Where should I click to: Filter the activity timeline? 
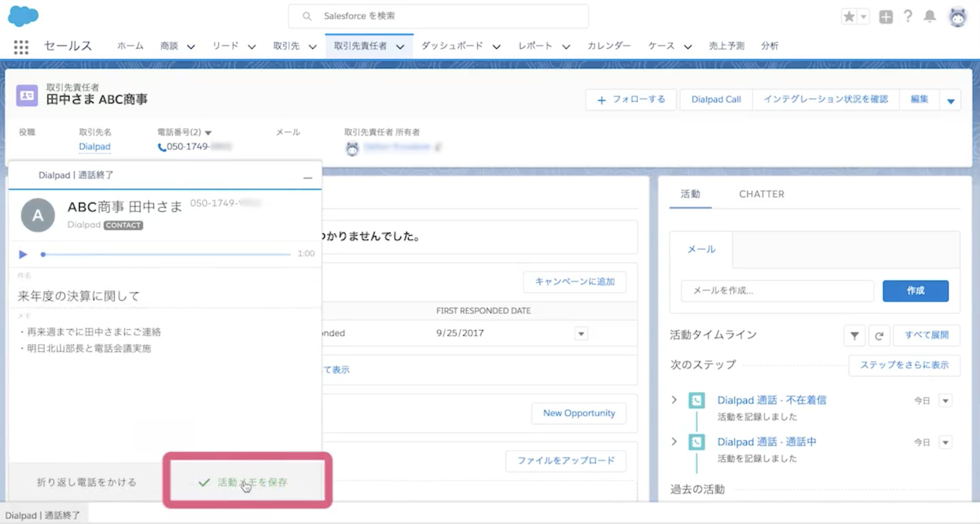click(x=854, y=336)
